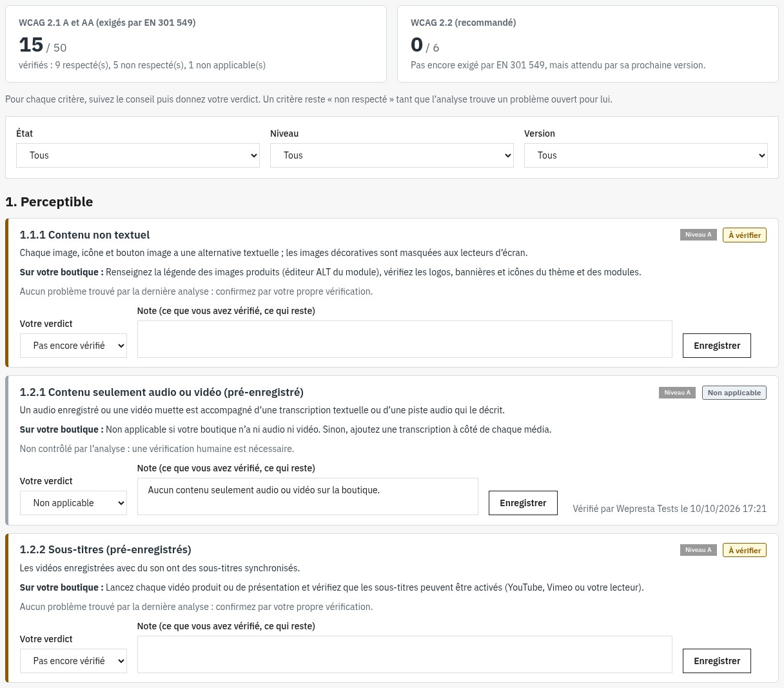Click the score '15 / 50'
Screen dimensions: 784x688
43,45
